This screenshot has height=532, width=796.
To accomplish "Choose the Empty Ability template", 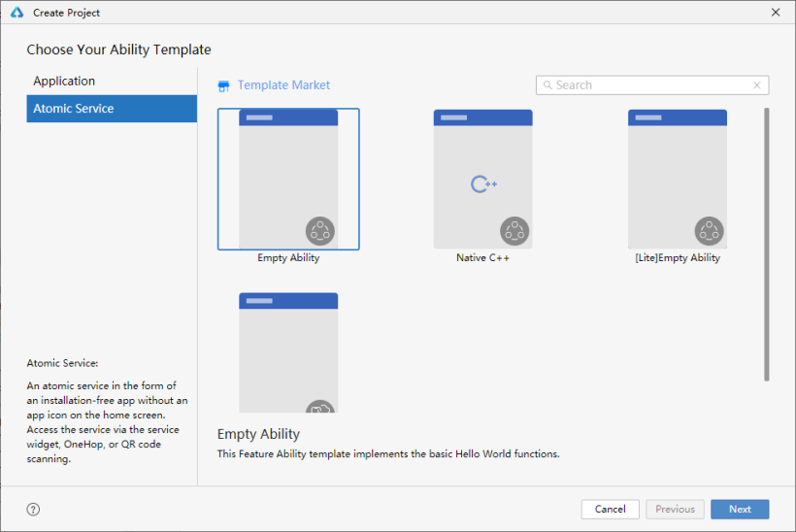I will click(288, 180).
